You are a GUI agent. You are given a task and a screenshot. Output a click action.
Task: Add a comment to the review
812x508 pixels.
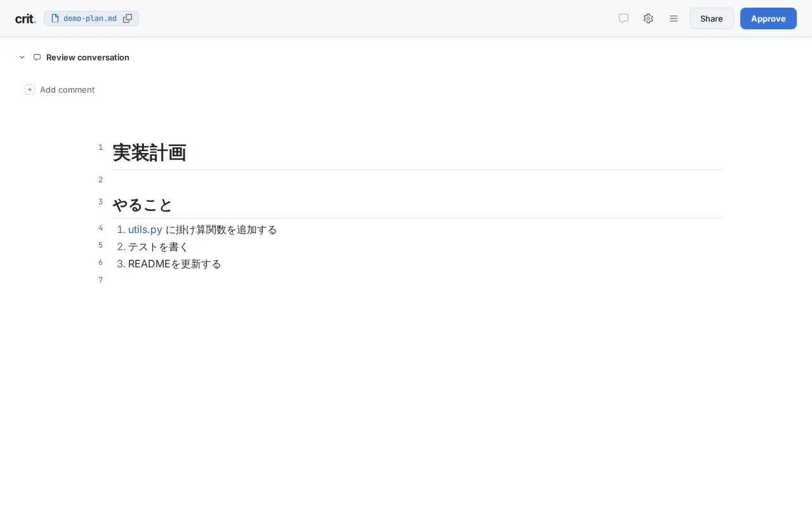coord(60,90)
